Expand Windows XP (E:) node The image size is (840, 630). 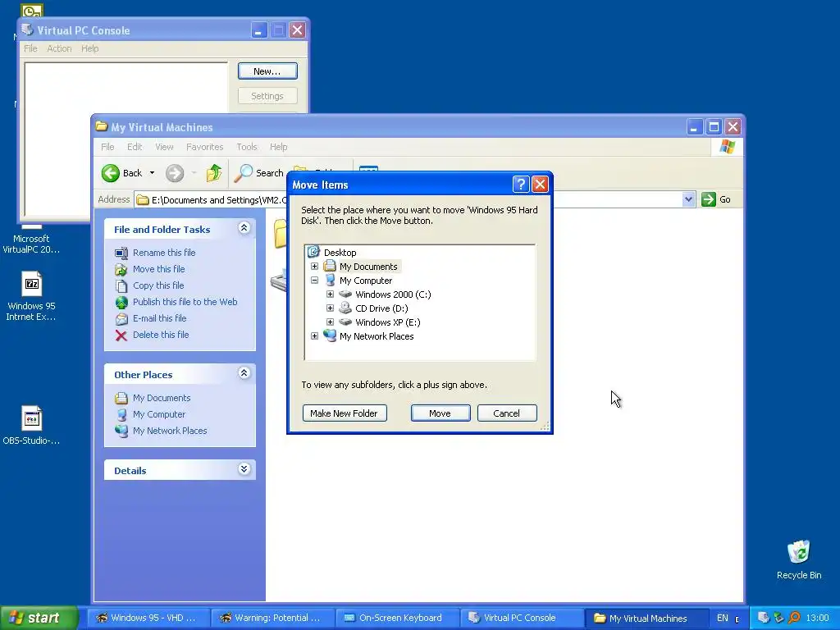click(x=330, y=322)
